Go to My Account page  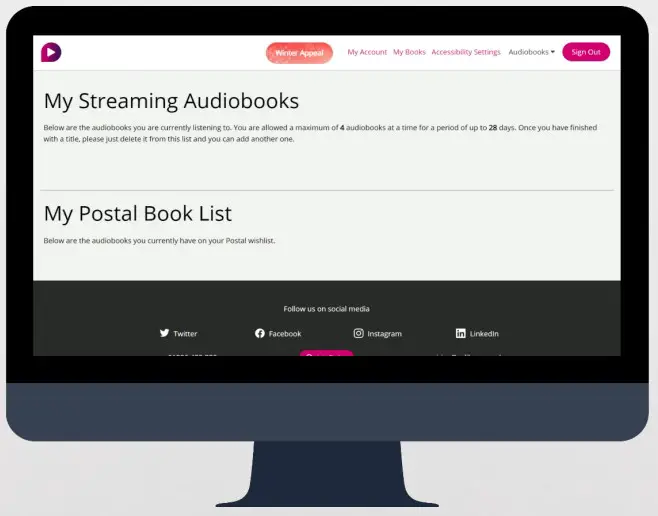367,52
